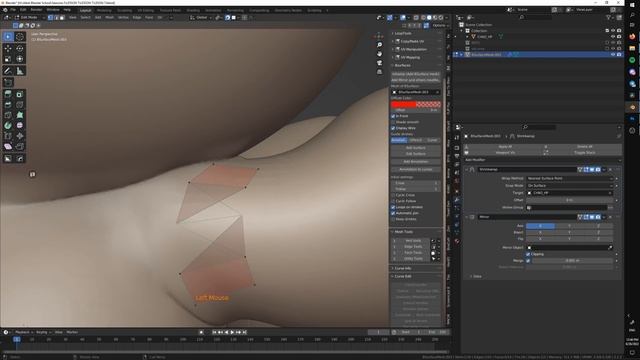Select the Poly Build tool
The width and height of the screenshot is (640, 360).
pyautogui.click(x=20, y=115)
